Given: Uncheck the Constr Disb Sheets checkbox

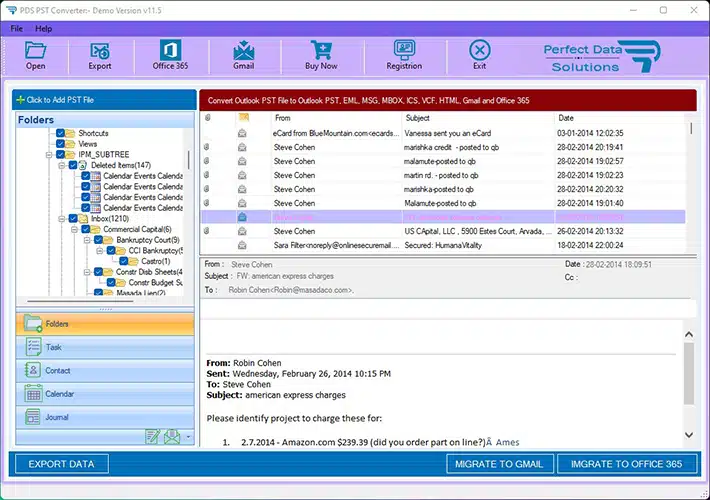Looking at the screenshot, I should tap(98, 272).
